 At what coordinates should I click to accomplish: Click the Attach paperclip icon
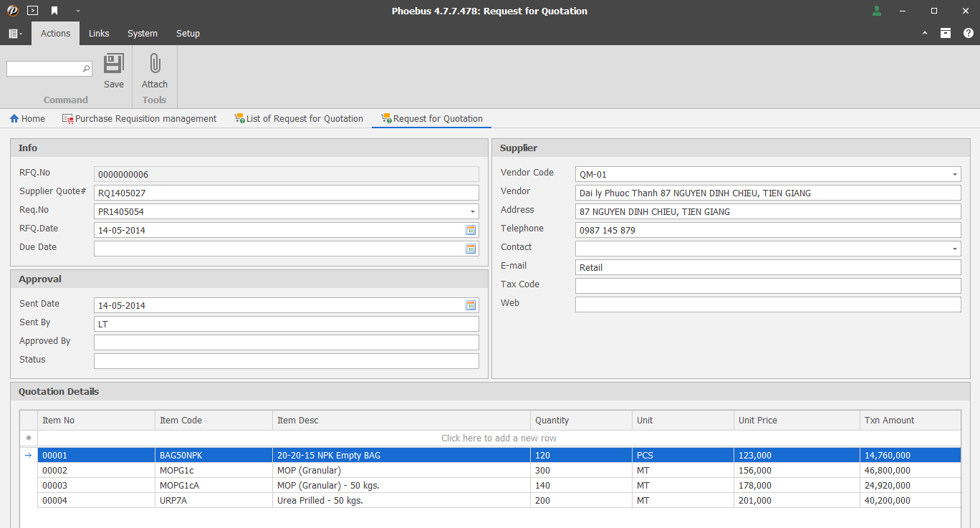pos(155,64)
